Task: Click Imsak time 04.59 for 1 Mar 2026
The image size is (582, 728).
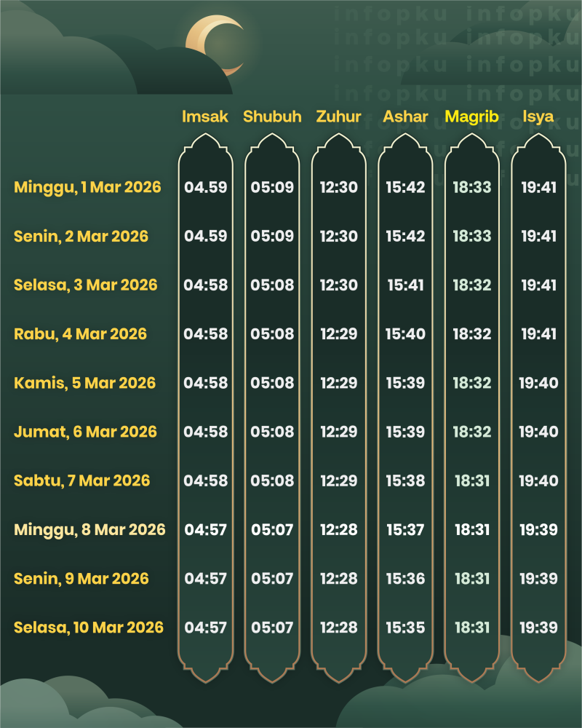Action: tap(206, 187)
